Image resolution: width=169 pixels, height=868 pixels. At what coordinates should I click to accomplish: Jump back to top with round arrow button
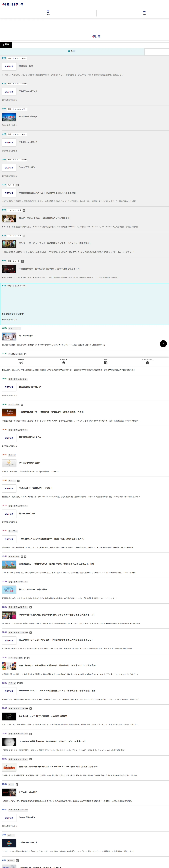pos(163,344)
